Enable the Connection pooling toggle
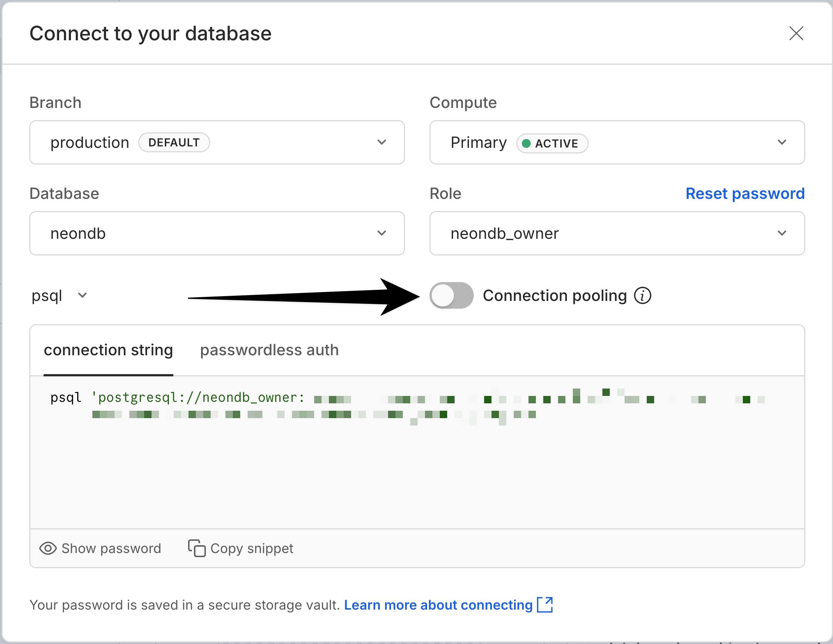833x644 pixels. [451, 295]
